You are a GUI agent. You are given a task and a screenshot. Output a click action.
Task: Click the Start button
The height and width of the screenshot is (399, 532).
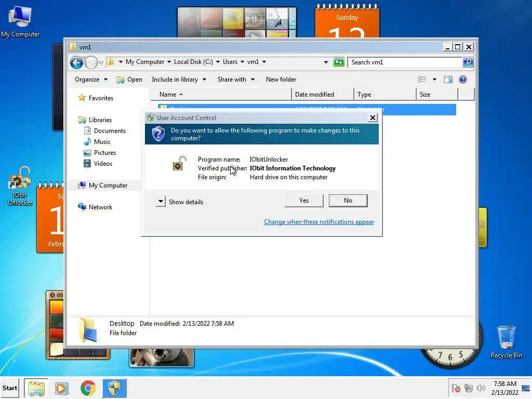pos(10,388)
